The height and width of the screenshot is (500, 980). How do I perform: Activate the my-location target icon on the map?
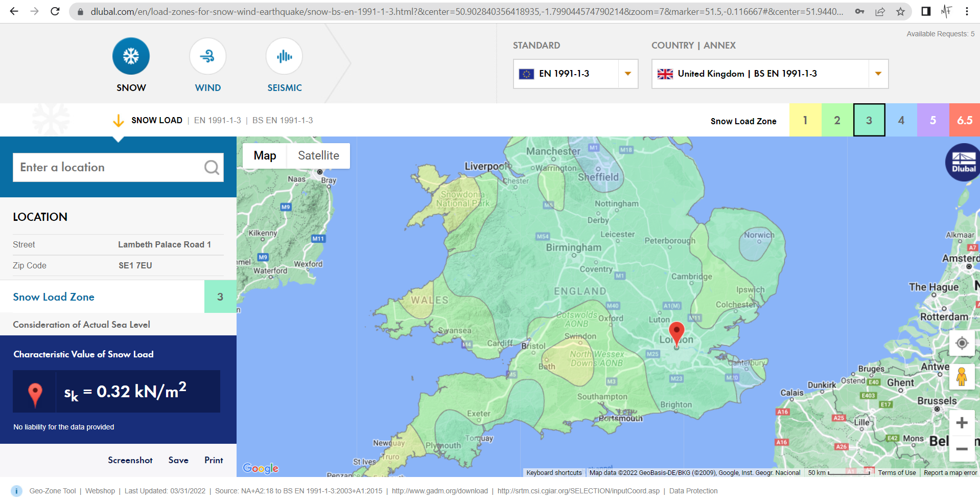(x=962, y=343)
